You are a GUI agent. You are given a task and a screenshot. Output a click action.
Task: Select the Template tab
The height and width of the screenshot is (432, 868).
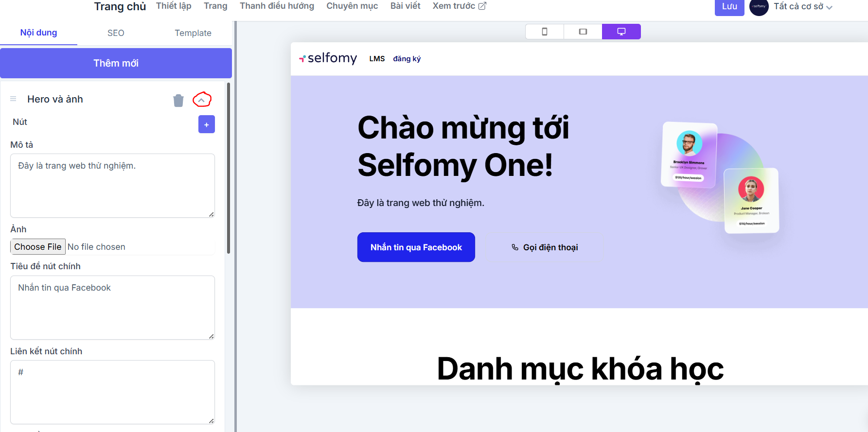click(x=193, y=33)
